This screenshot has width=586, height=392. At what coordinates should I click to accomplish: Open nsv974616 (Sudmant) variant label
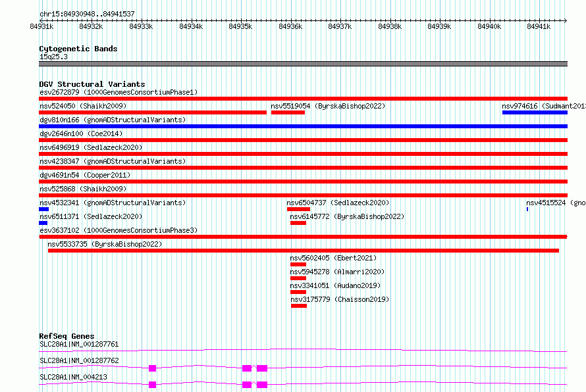pos(544,106)
